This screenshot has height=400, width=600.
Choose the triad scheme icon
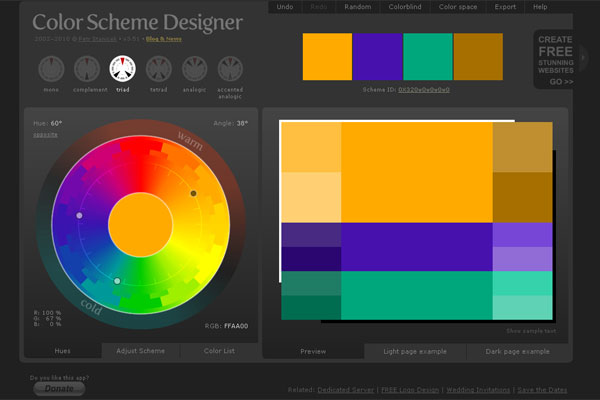[x=122, y=68]
